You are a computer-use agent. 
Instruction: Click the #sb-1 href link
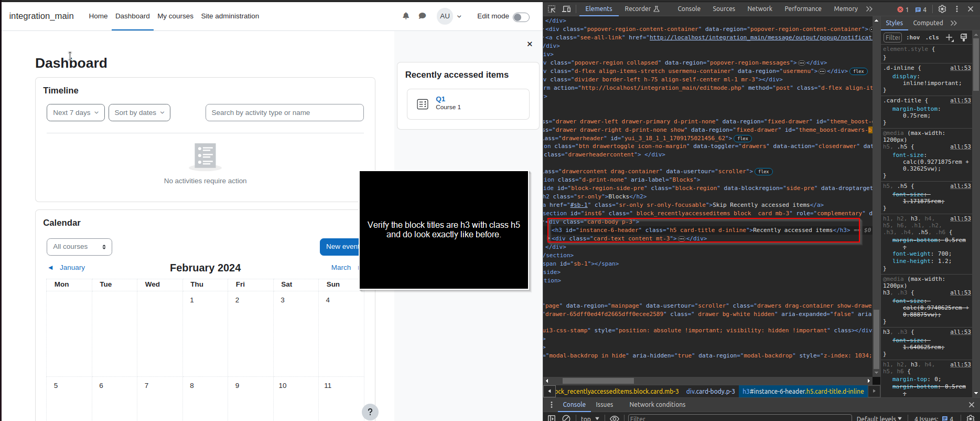[580, 205]
